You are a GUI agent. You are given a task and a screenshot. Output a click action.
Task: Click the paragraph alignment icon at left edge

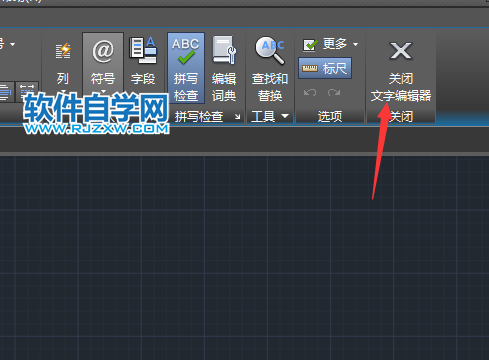coord(6,92)
